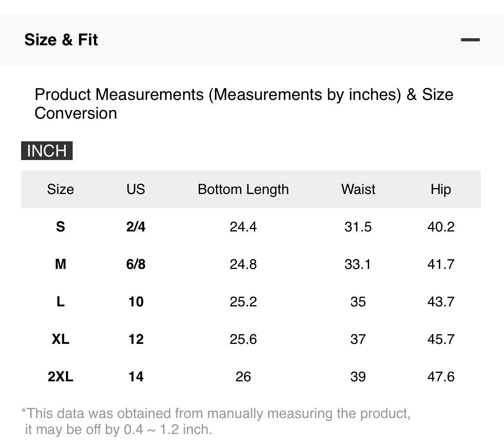Select the S size row label
Screen dimensions: 504x443
pos(61,227)
